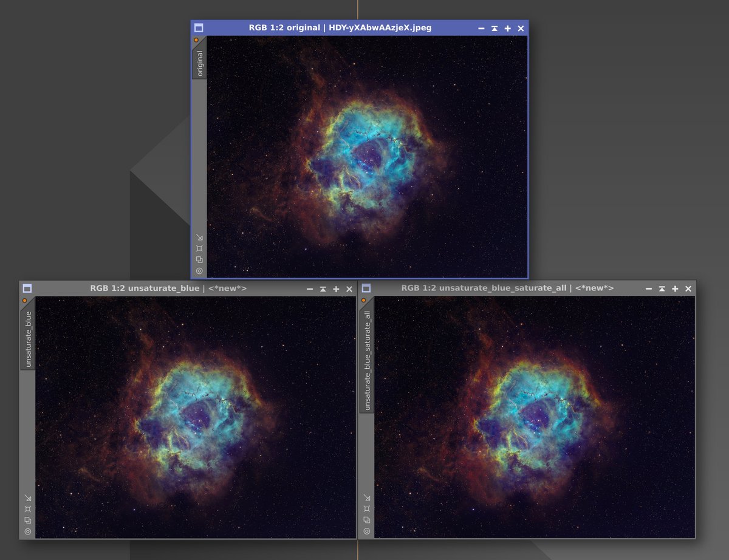Click the nebula image in the unsaturate_blue window

196,417
